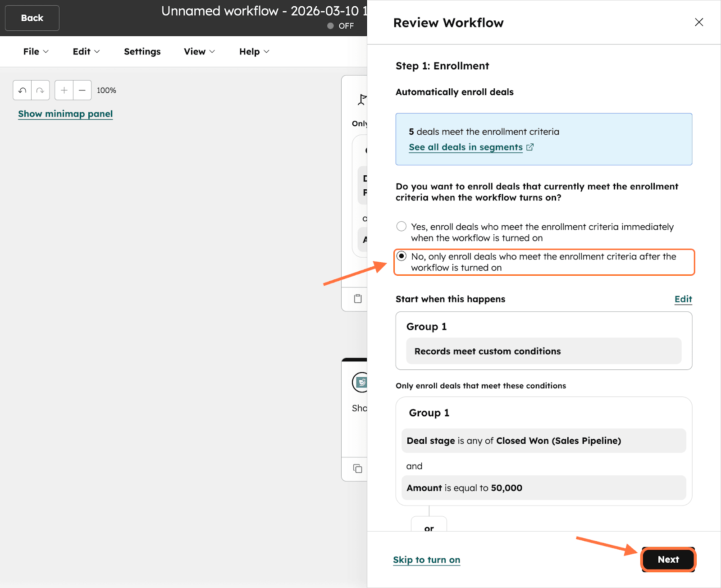
Task: Select 'Yes, enroll deals' radio option
Action: click(x=402, y=226)
